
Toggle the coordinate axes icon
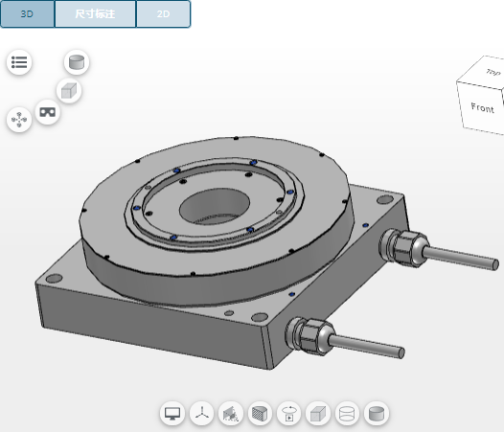pos(201,414)
